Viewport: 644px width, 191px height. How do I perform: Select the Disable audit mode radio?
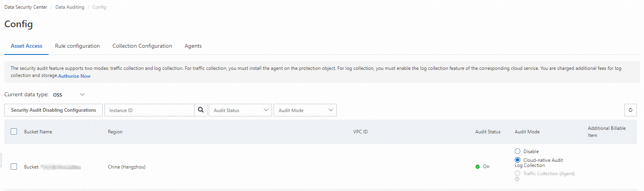coord(517,151)
